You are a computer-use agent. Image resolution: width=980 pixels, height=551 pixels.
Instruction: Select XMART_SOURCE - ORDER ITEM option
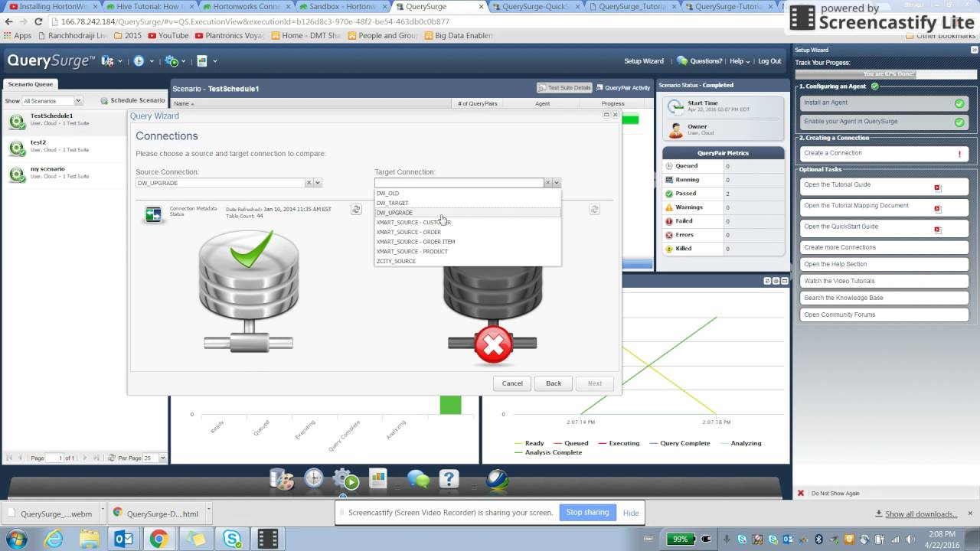pyautogui.click(x=467, y=242)
